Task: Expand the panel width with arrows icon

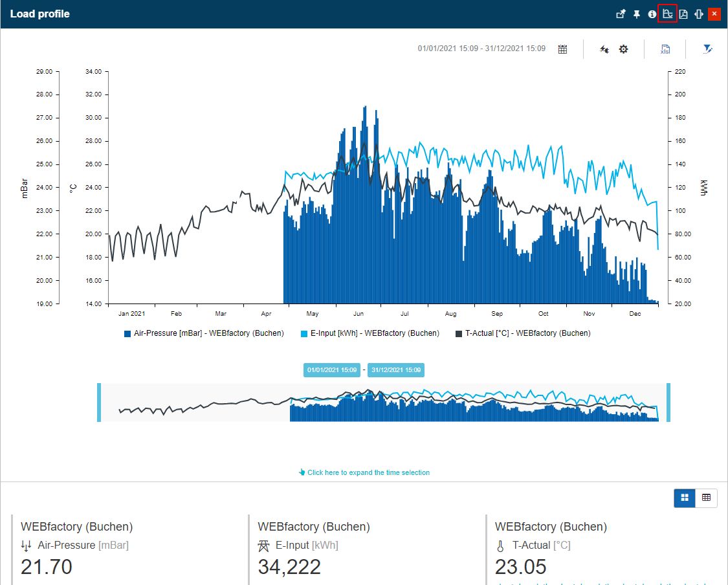Action: pyautogui.click(x=698, y=14)
